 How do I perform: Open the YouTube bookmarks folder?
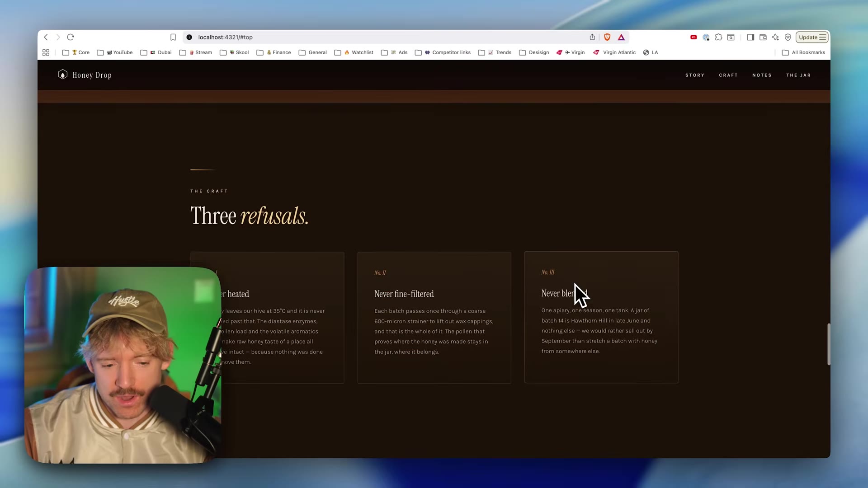click(115, 52)
